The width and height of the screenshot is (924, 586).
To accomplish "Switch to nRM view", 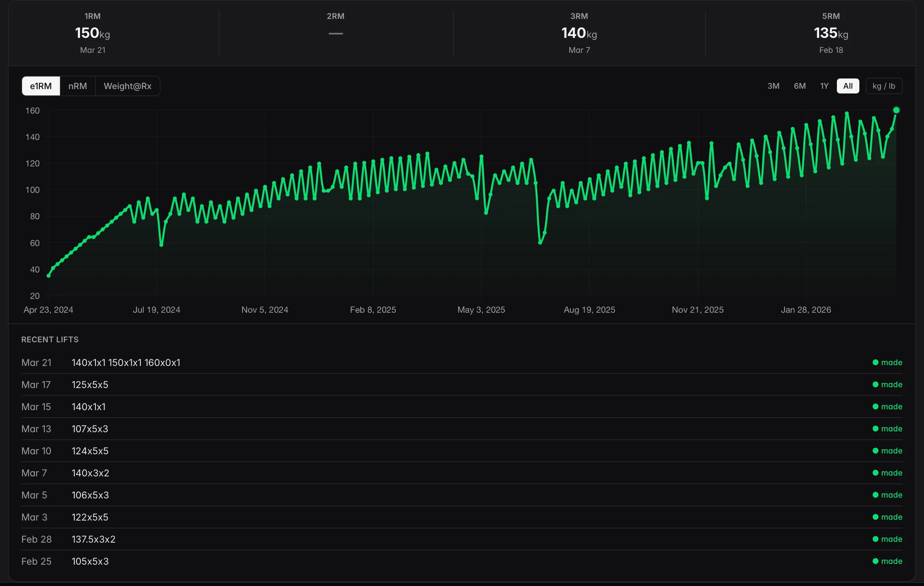I will [x=77, y=86].
